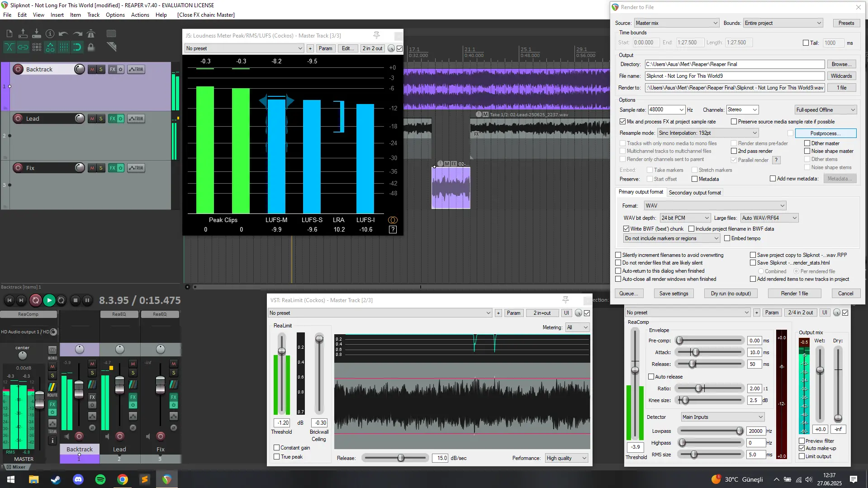Viewport: 868px width, 488px height.
Task: Click the ReaEQ slot on Lead mixer strip
Action: tap(119, 314)
